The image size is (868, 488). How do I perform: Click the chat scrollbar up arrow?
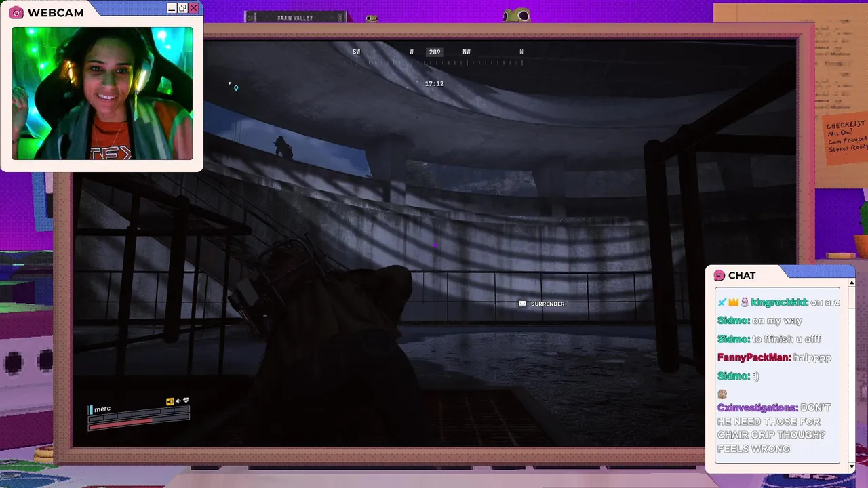pyautogui.click(x=852, y=282)
